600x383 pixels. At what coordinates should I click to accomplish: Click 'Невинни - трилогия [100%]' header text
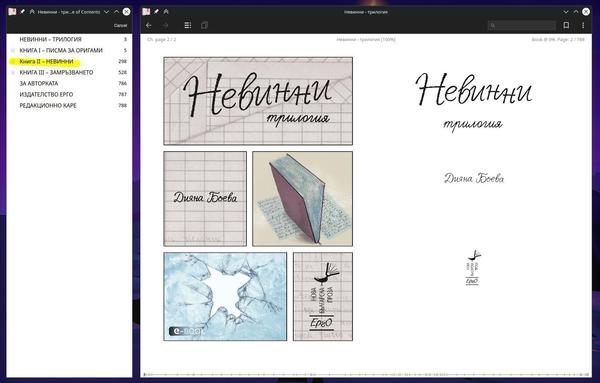(366, 39)
